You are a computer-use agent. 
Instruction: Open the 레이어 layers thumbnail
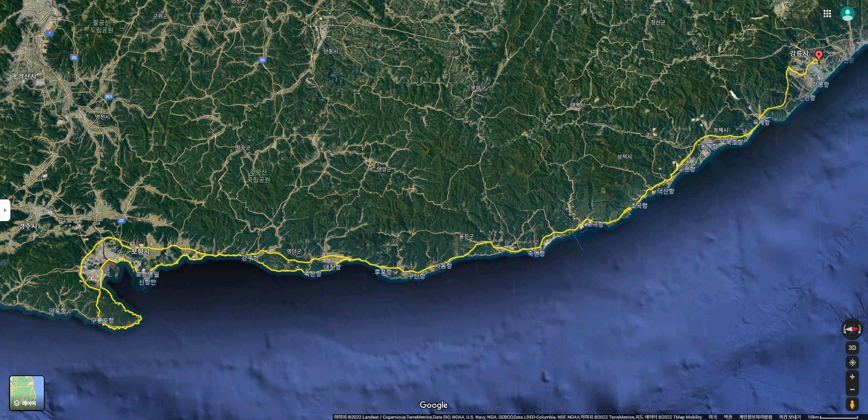[27, 393]
